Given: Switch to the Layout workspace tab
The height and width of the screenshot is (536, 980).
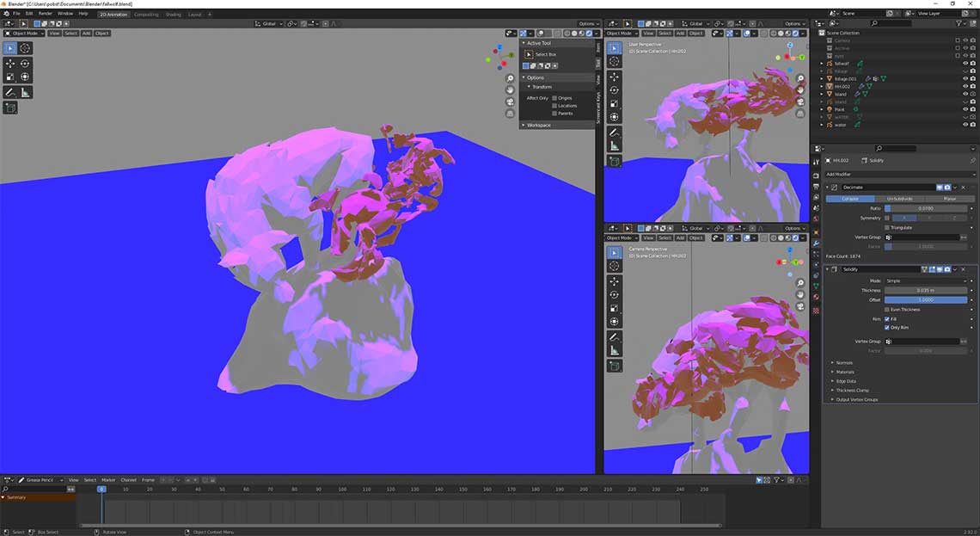Looking at the screenshot, I should [x=194, y=14].
